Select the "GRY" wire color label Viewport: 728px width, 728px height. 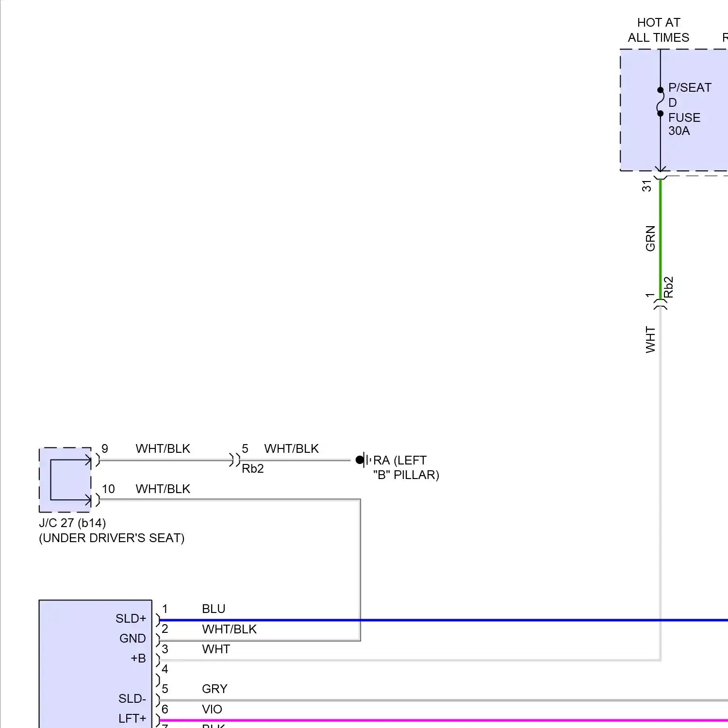pyautogui.click(x=215, y=689)
